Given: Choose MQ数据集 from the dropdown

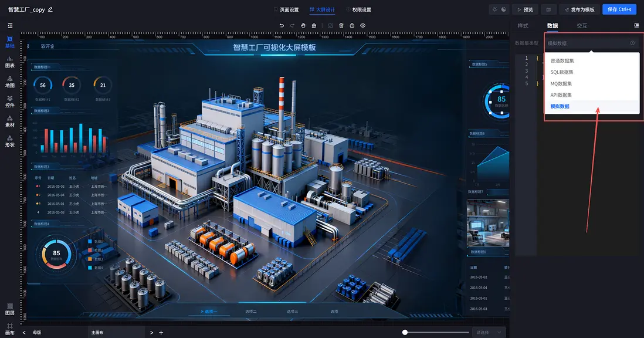Looking at the screenshot, I should (x=592, y=84).
